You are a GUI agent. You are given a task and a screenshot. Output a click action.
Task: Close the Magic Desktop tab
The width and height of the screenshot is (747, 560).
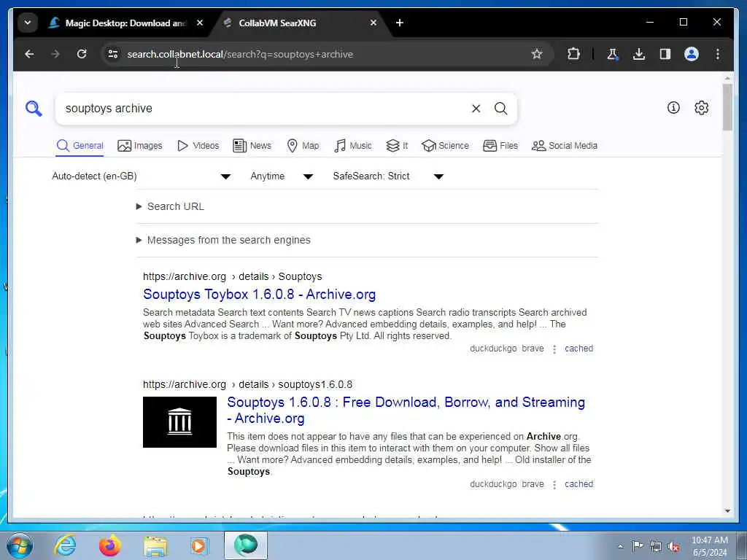[x=200, y=23]
